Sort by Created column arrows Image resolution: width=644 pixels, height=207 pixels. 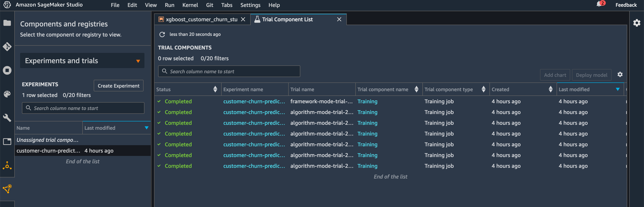550,89
